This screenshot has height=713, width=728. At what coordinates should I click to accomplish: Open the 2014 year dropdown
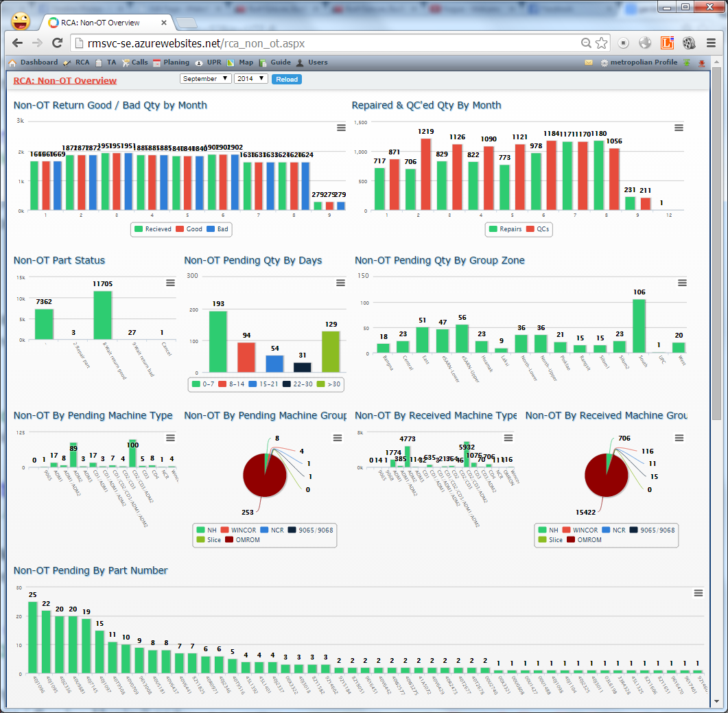(x=250, y=79)
